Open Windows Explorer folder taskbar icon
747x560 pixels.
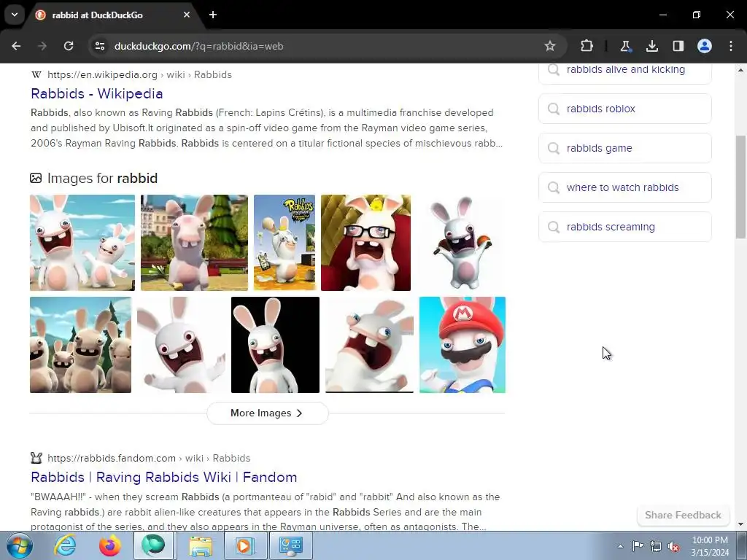point(201,545)
